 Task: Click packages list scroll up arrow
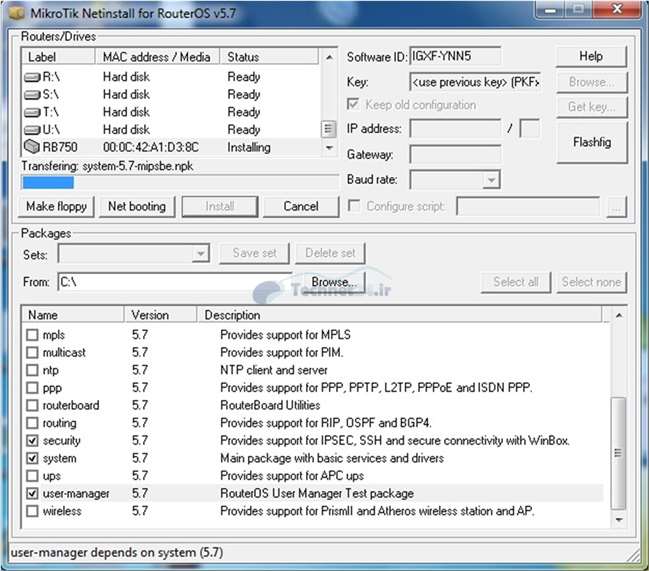coord(619,315)
